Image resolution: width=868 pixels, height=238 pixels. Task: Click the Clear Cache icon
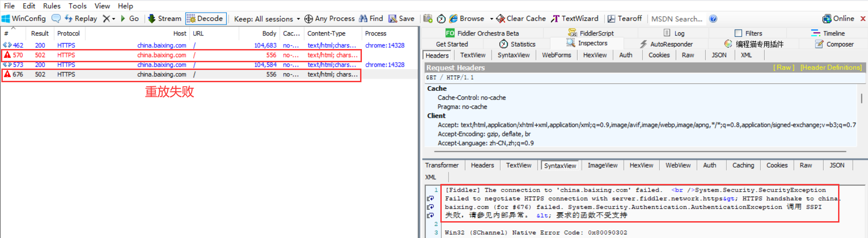(501, 19)
